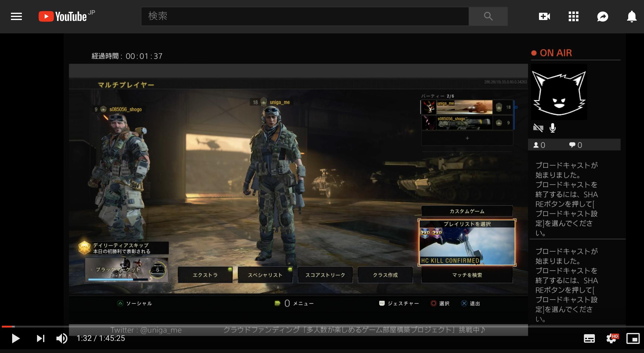This screenshot has height=353, width=644.
Task: Open the YouTube apps grid
Action: 574,16
